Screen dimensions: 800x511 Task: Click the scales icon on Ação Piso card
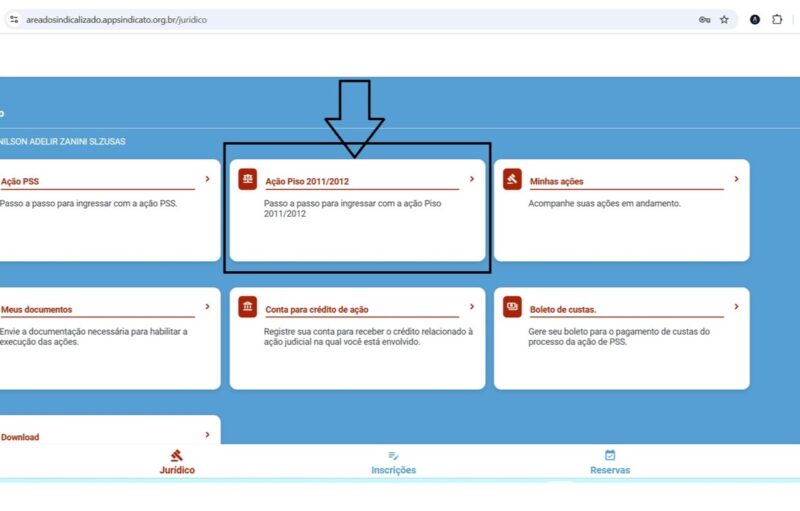click(x=248, y=180)
